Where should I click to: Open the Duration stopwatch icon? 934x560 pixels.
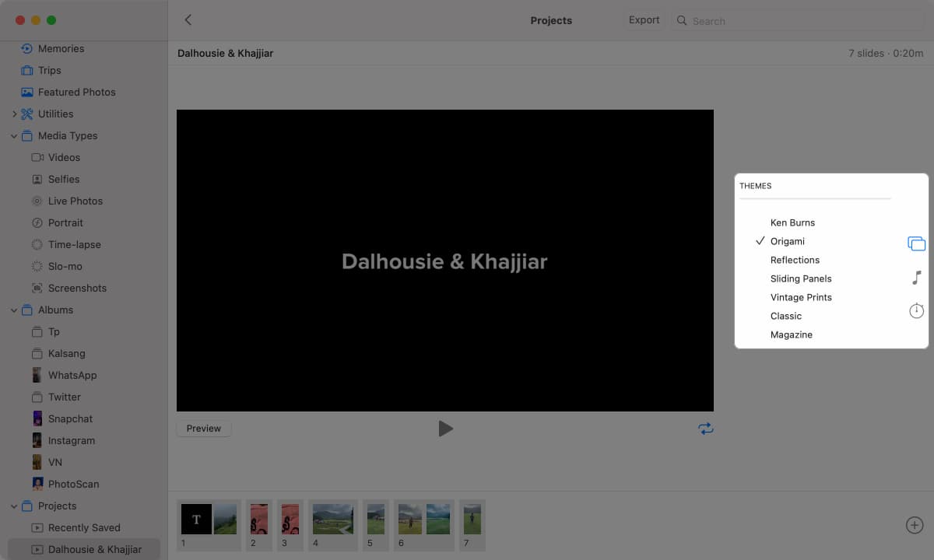[x=916, y=310]
